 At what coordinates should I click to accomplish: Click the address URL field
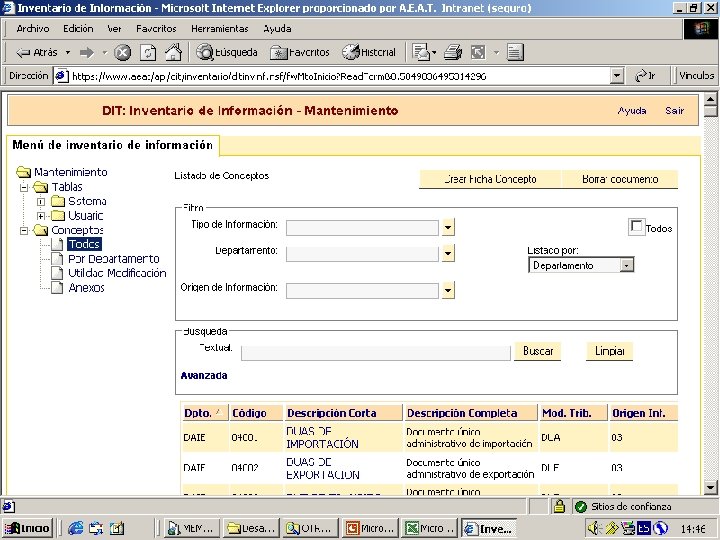[340, 76]
